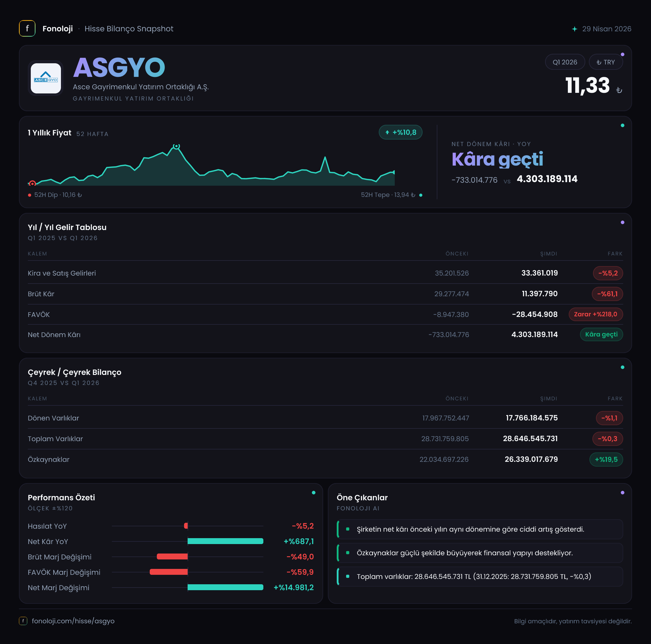Screen dimensions: 651x644
Task: Select the Özkaynaklar row label
Action: pos(49,459)
